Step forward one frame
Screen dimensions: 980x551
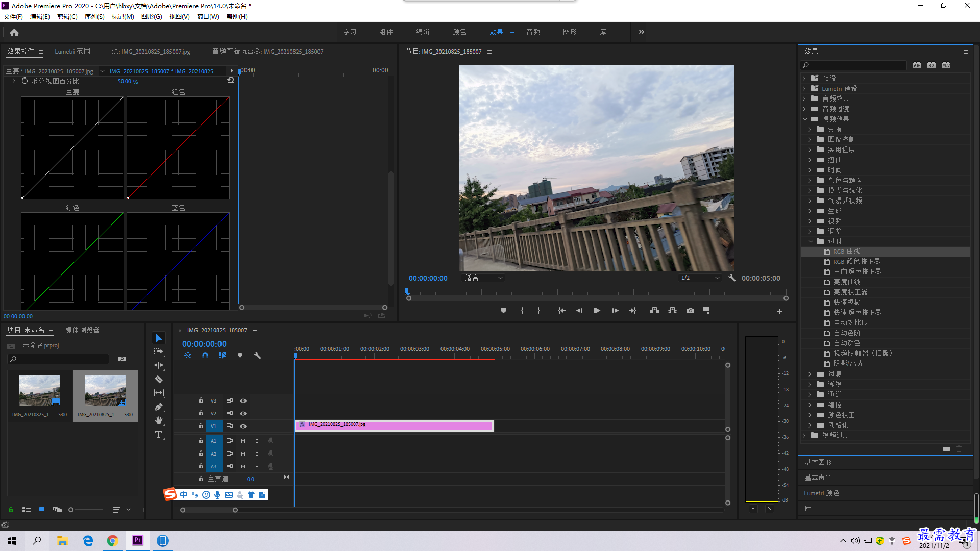point(615,311)
